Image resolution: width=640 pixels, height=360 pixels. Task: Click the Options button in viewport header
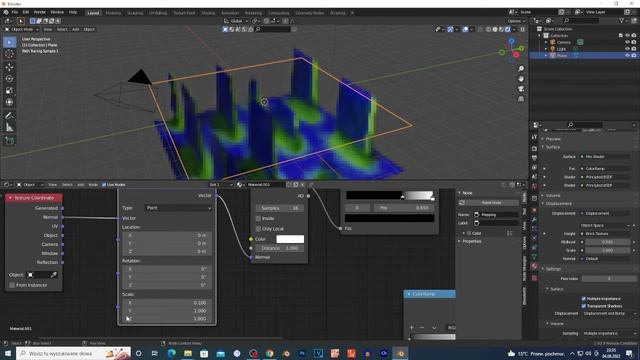click(x=516, y=21)
